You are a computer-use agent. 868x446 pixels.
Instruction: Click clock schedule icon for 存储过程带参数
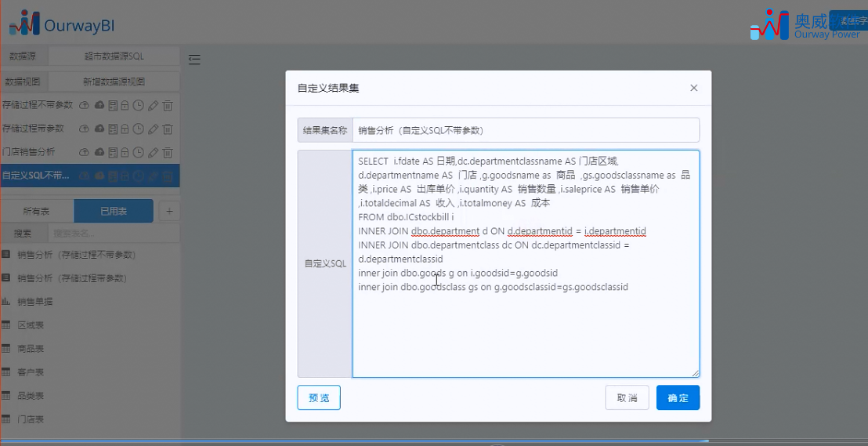[x=139, y=129]
